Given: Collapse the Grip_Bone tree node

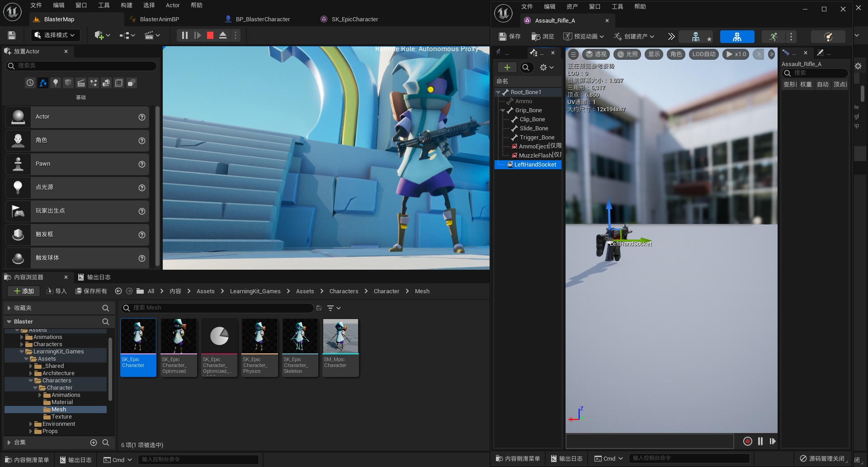Looking at the screenshot, I should tap(503, 110).
